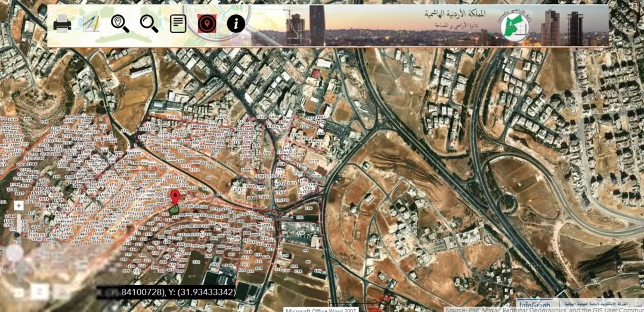Show the information about panel

pos(236,24)
